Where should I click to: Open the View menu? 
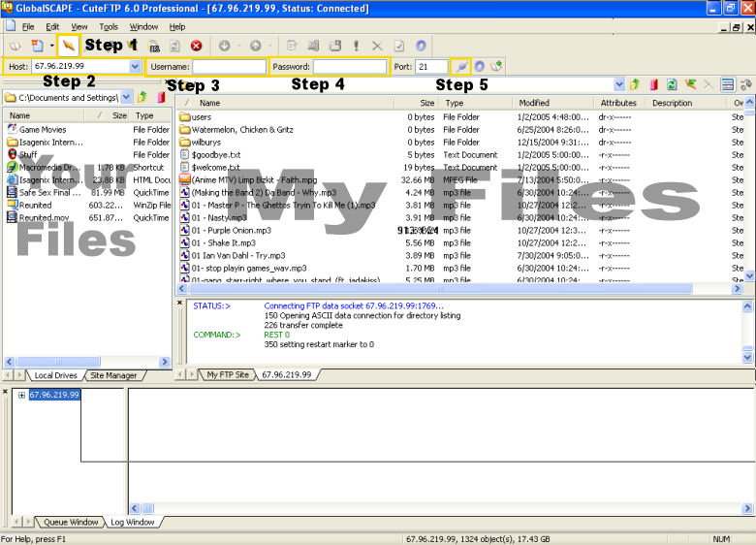[x=79, y=26]
